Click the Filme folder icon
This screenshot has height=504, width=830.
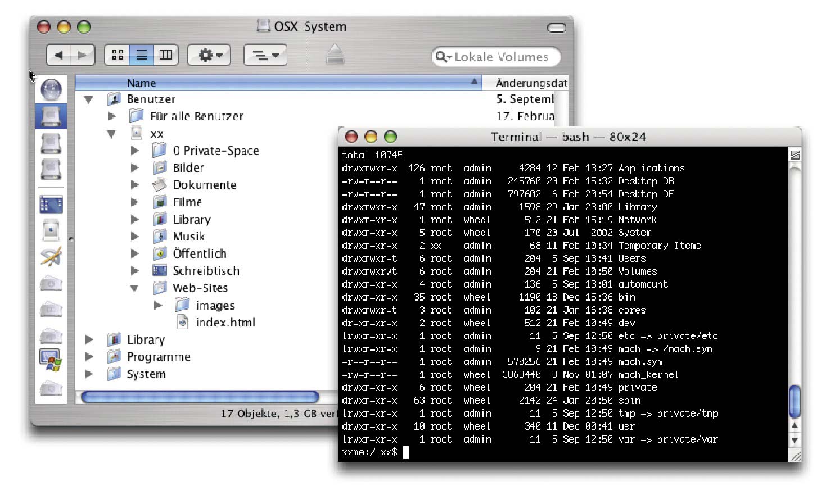160,202
